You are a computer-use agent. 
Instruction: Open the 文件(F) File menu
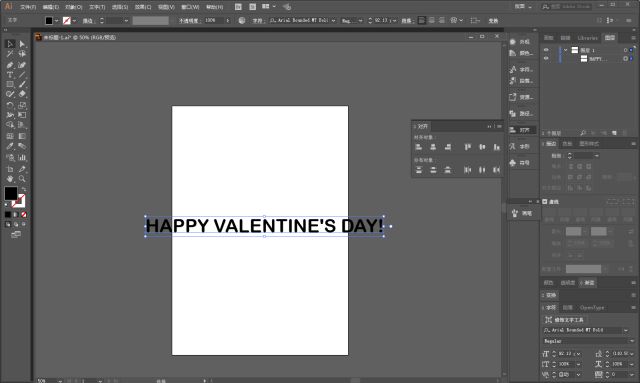coord(28,7)
